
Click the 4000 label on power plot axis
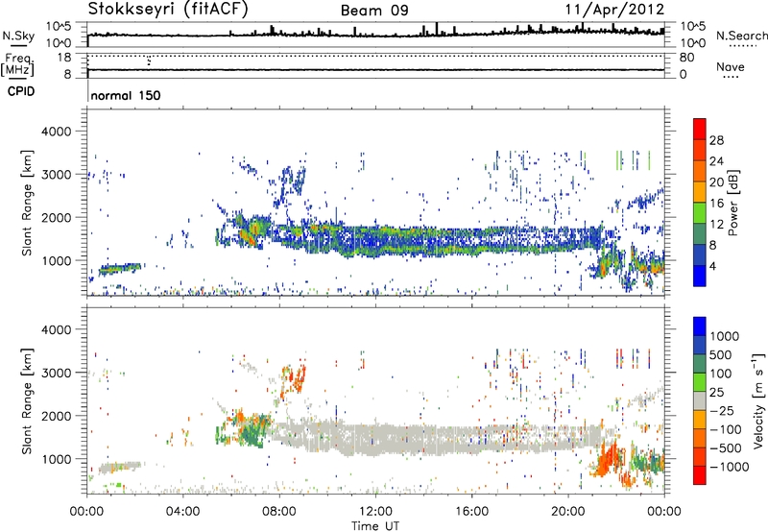click(x=56, y=132)
